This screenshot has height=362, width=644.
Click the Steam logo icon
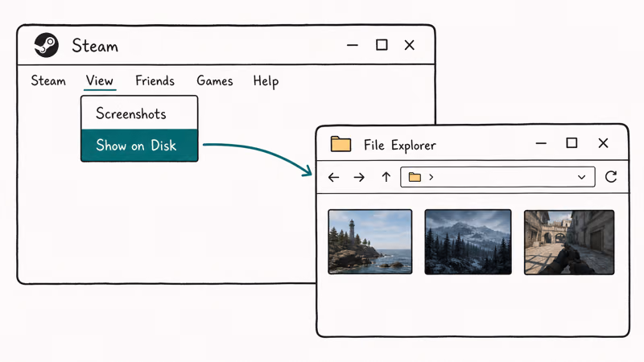(x=46, y=45)
